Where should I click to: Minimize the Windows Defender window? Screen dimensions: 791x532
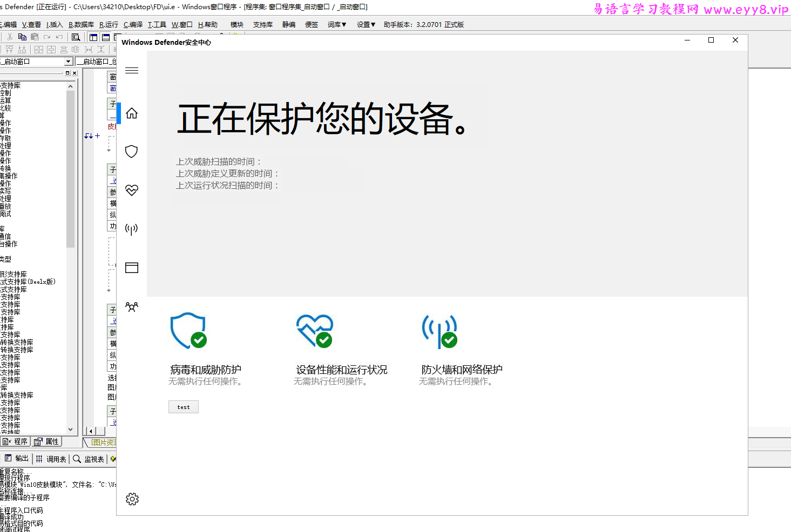pyautogui.click(x=687, y=40)
